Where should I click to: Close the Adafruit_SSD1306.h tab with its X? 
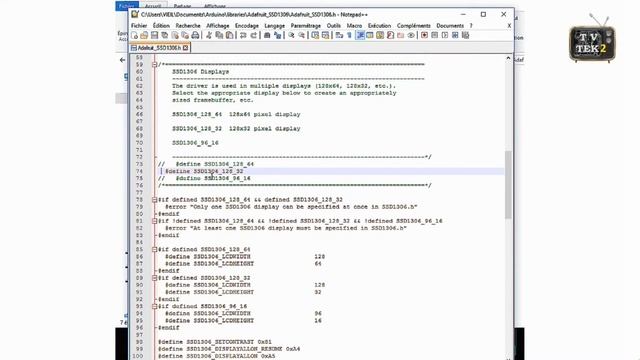[185, 48]
